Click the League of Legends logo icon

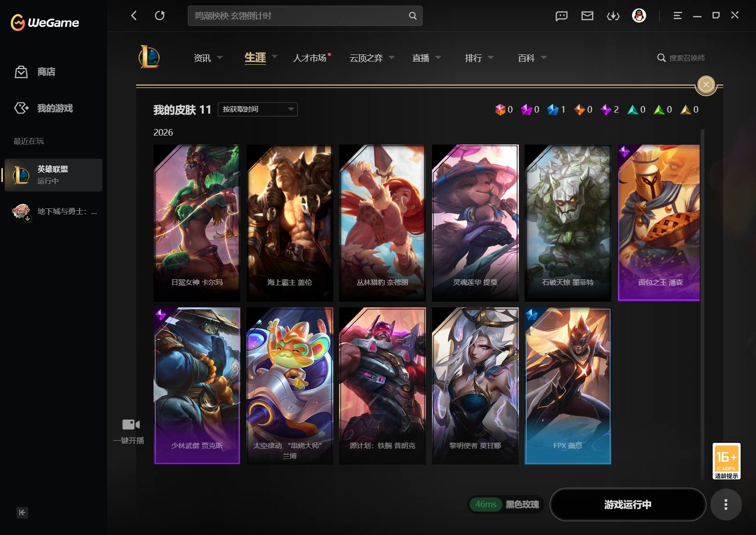[149, 57]
